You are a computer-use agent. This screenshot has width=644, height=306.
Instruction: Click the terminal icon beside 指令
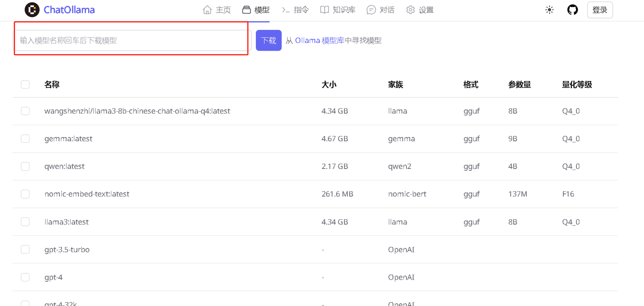(285, 9)
